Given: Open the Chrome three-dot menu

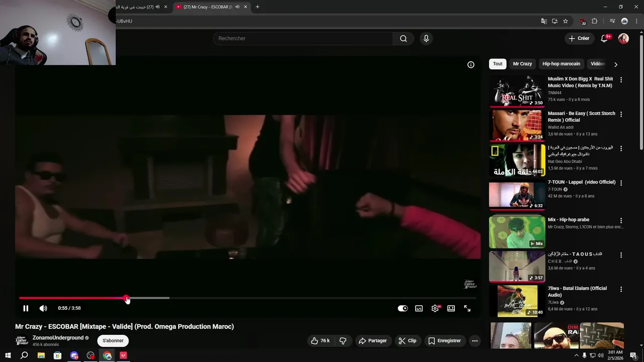Looking at the screenshot, I should (636, 21).
